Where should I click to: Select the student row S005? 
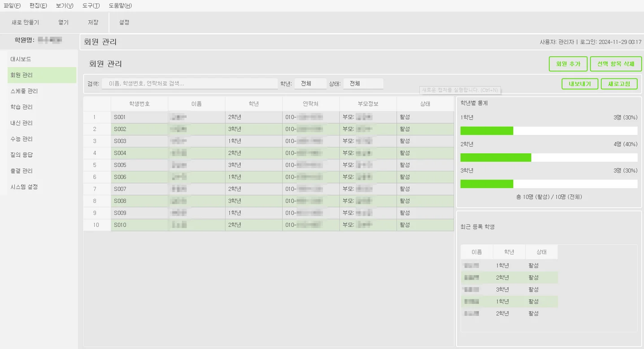click(269, 165)
